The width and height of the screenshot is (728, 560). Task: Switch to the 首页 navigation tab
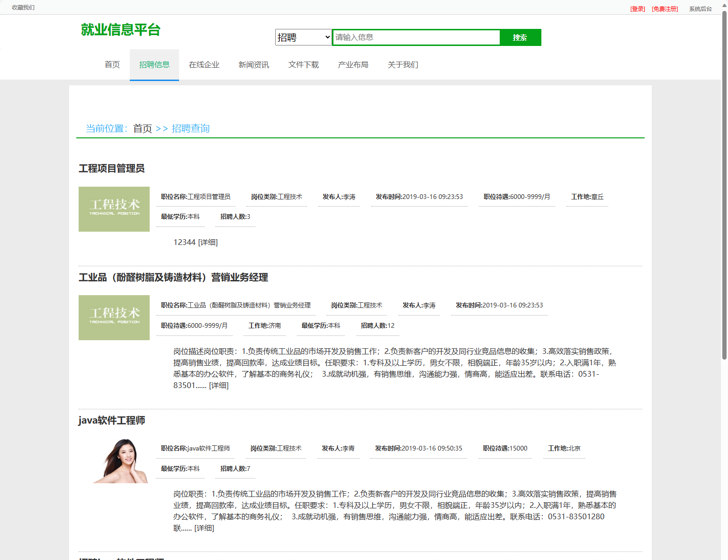click(x=112, y=64)
